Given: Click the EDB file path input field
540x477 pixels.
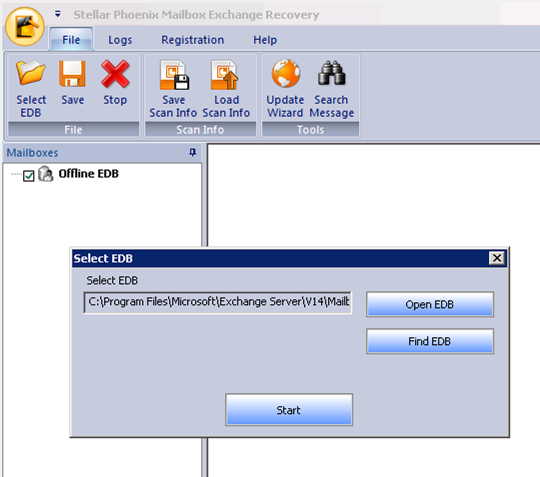Looking at the screenshot, I should point(218,302).
